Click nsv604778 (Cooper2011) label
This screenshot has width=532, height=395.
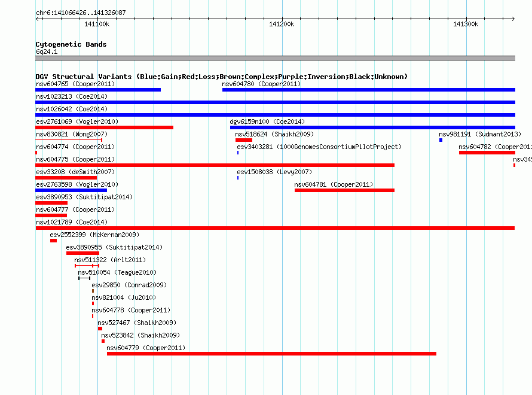tap(131, 310)
